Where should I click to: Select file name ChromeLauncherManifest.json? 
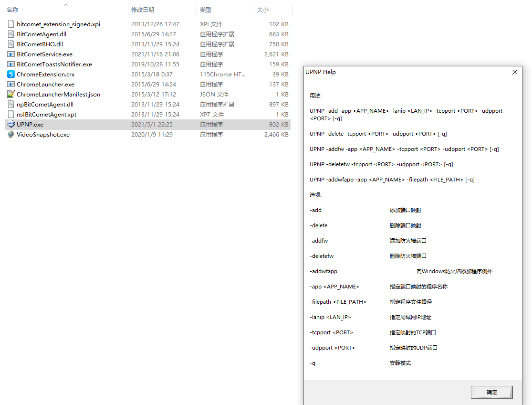point(58,95)
